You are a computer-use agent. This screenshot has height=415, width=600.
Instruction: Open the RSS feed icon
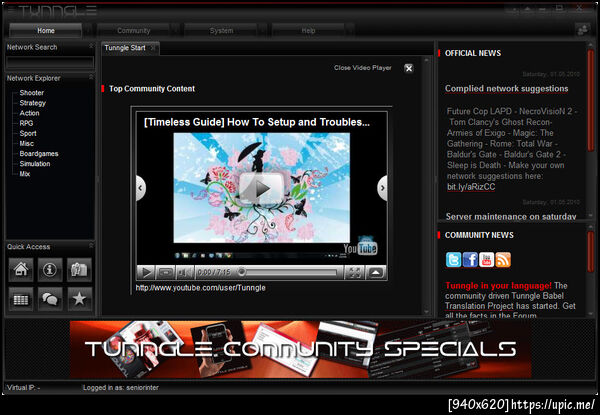pyautogui.click(x=503, y=260)
